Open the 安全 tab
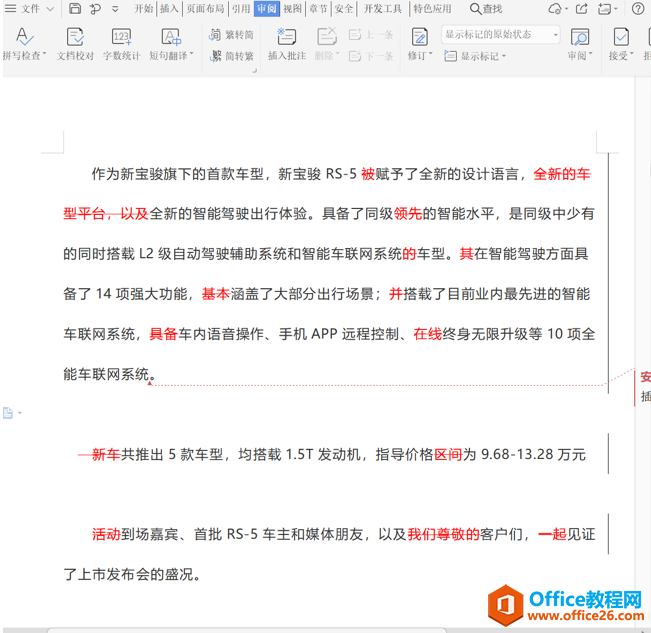Image resolution: width=651 pixels, height=633 pixels. [x=344, y=8]
